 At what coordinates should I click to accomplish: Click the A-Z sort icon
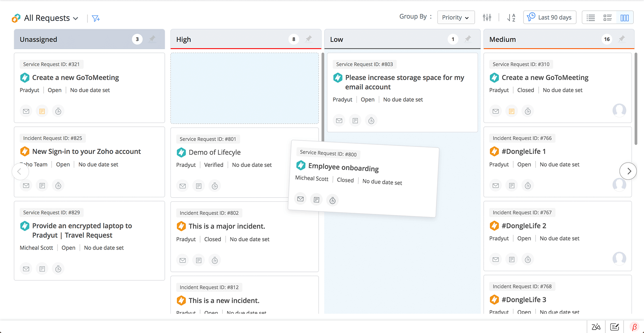(511, 17)
